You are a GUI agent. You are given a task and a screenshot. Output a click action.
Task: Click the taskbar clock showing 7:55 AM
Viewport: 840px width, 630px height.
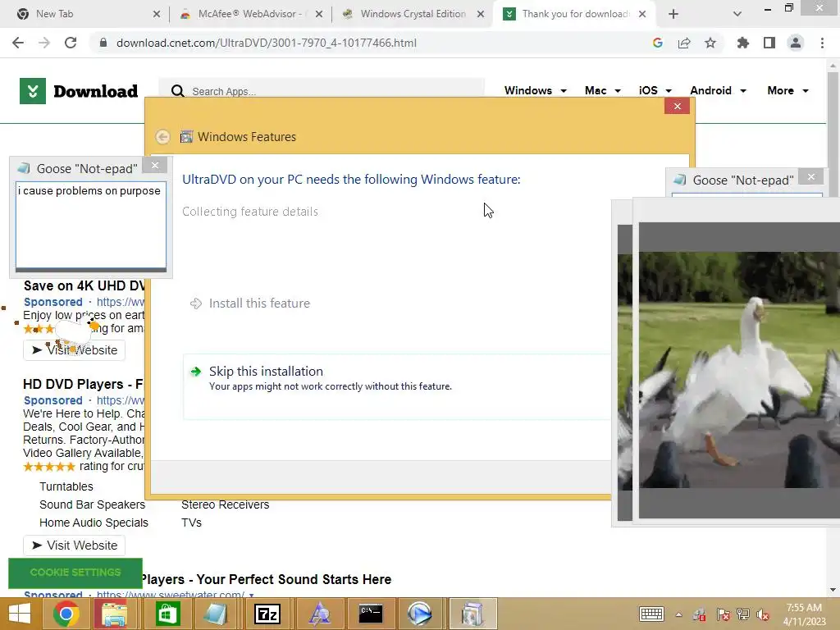(x=804, y=614)
